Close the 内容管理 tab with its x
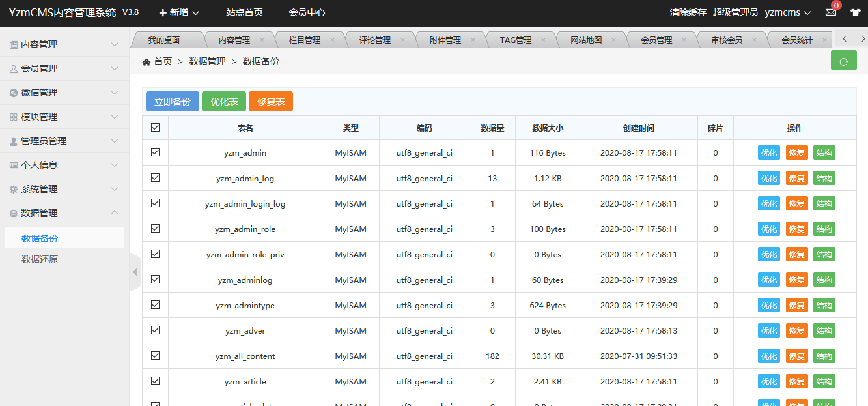 pyautogui.click(x=262, y=40)
